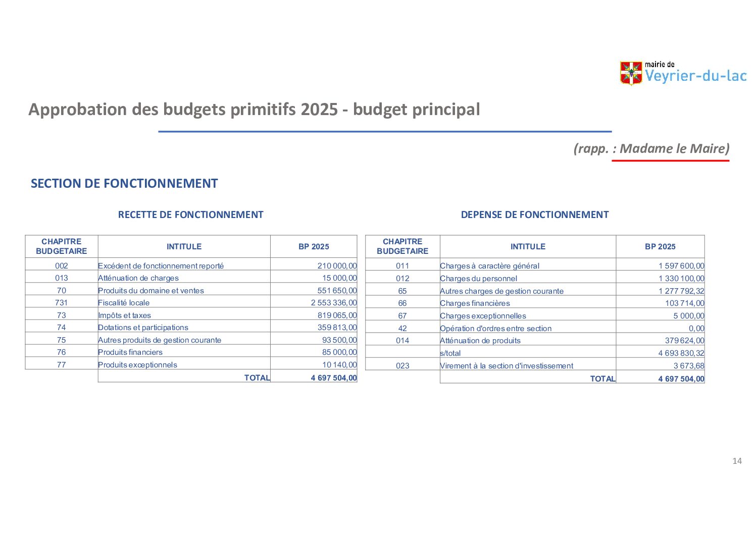Click chapter code '731'
The image size is (756, 534).
[62, 303]
